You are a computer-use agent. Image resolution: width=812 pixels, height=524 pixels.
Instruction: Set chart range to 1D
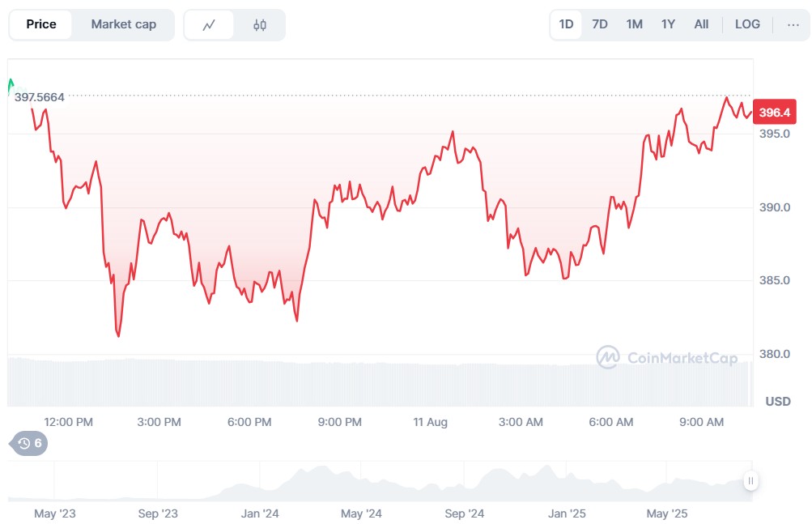tap(566, 24)
